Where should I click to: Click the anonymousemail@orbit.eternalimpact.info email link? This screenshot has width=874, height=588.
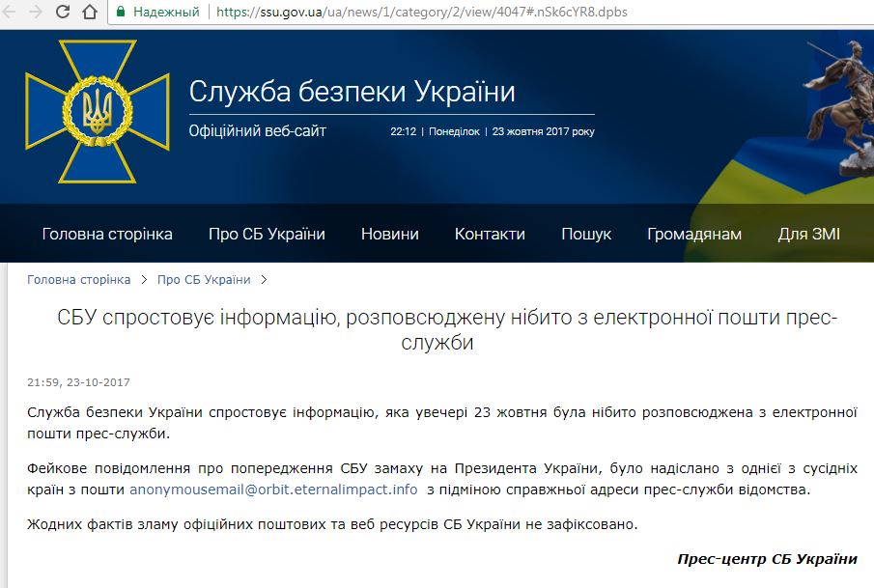click(x=274, y=490)
